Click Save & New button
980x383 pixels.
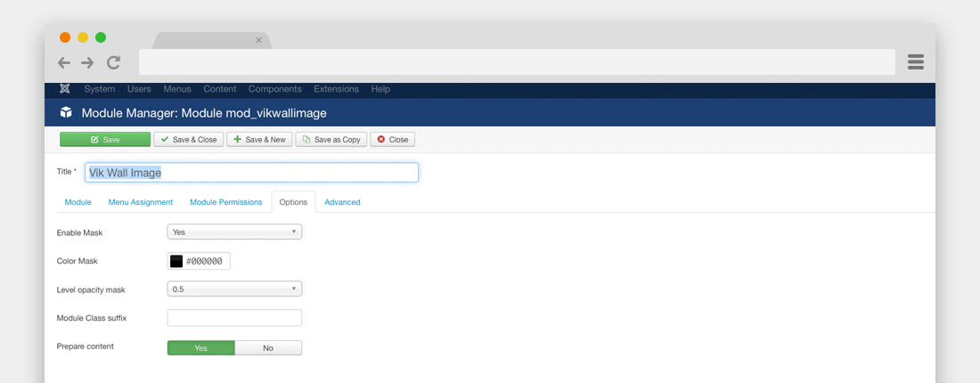click(259, 140)
